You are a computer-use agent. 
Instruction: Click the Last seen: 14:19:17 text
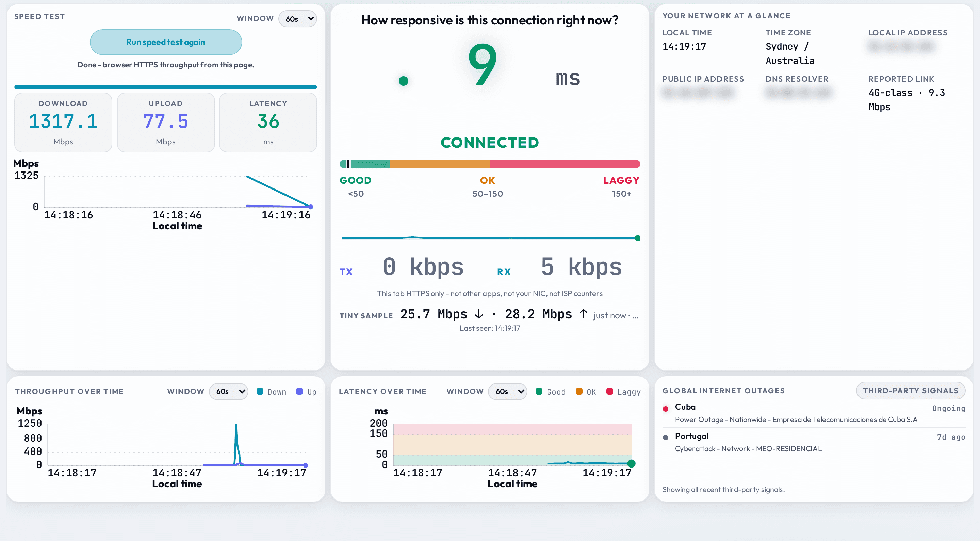tap(490, 328)
